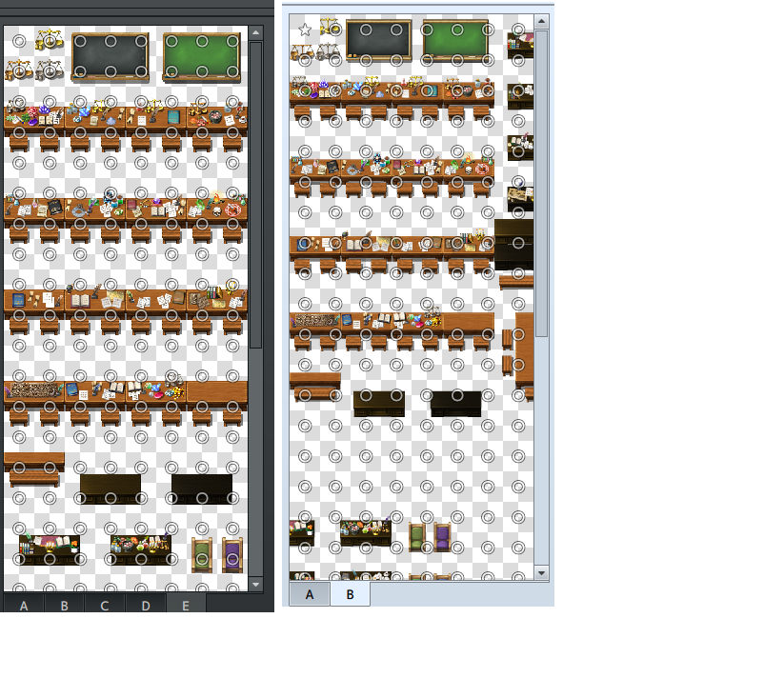
Task: Switch to tab B in the light palette
Action: [350, 594]
